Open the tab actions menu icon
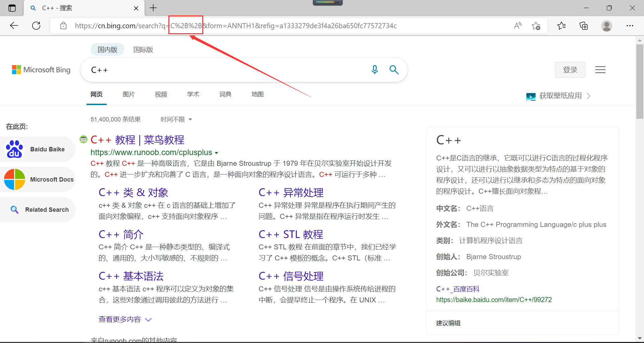644x343 pixels. pos(12,8)
